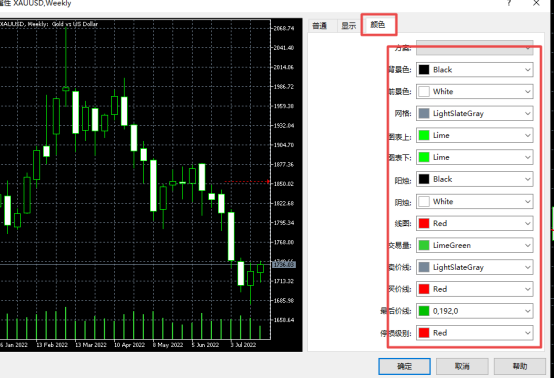Click the price label 1850.02
Image resolution: width=554 pixels, height=378 pixels.
coord(284,184)
